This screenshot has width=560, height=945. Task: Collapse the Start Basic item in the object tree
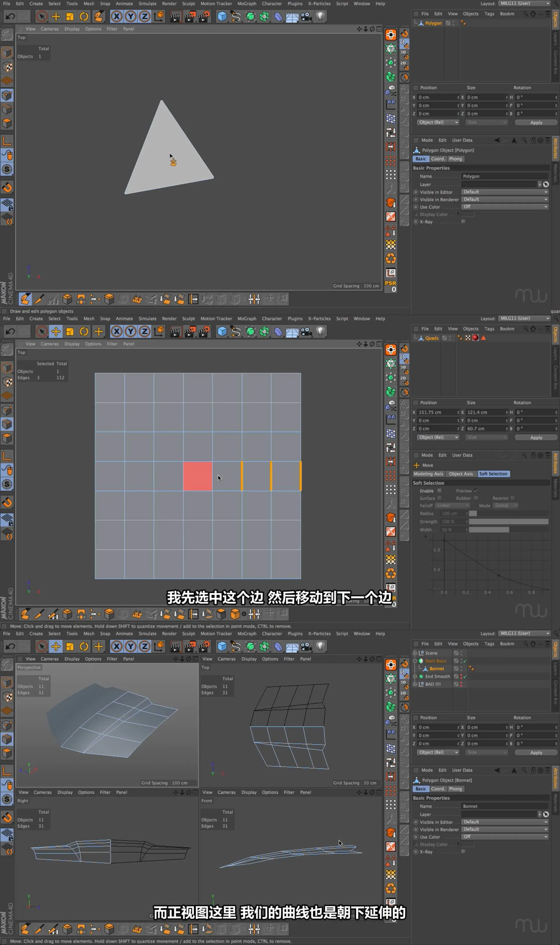(x=415, y=661)
